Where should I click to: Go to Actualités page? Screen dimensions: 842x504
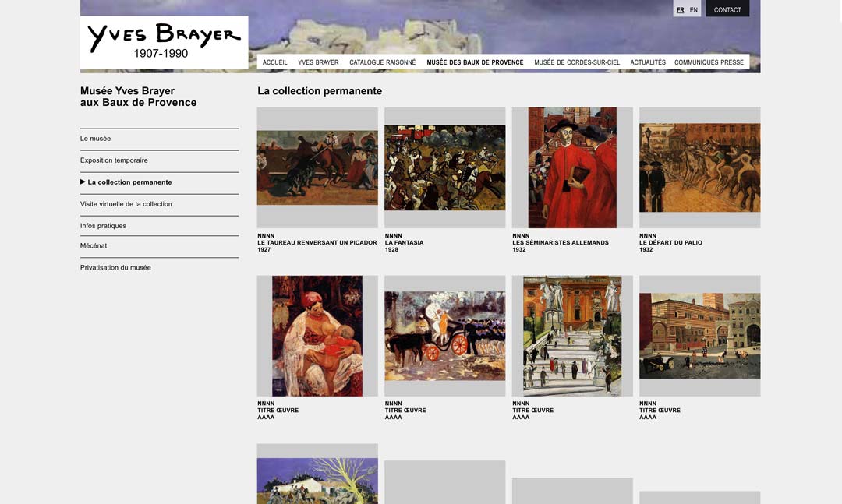(648, 62)
